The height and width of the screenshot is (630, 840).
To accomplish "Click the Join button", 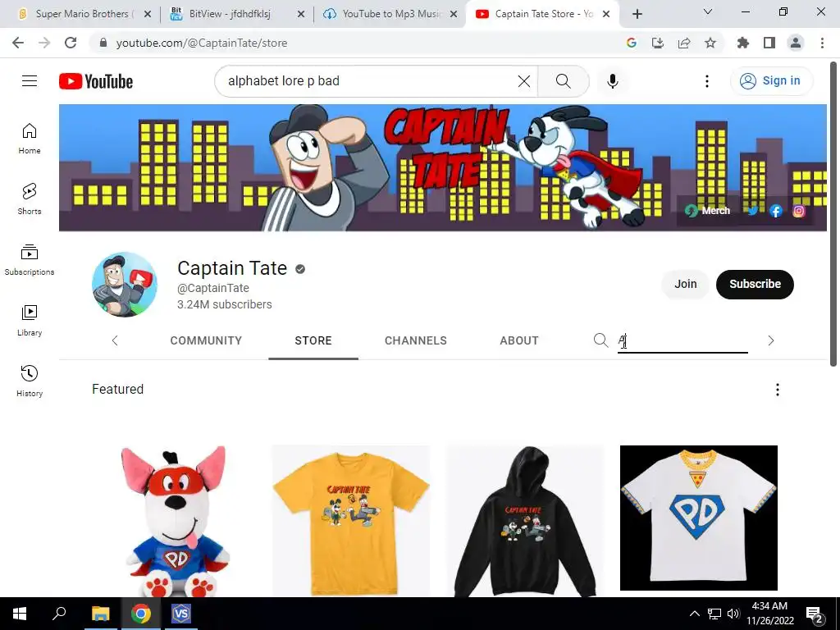I will pos(685,284).
